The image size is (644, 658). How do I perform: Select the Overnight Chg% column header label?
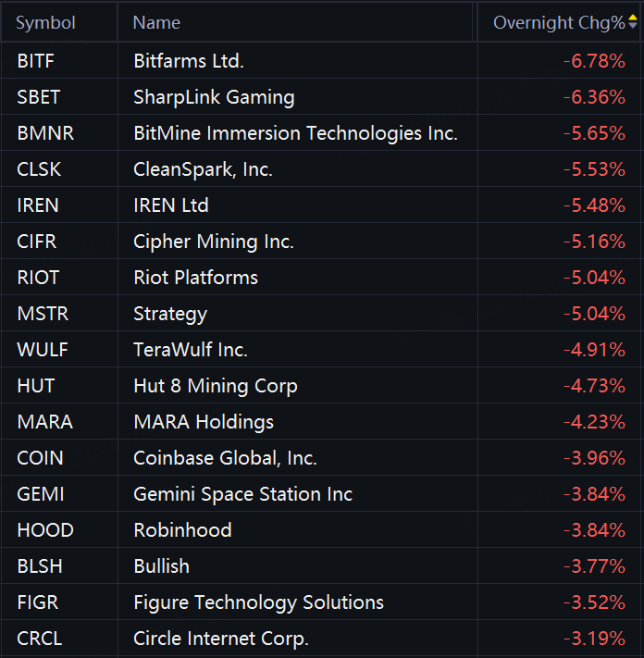point(558,23)
